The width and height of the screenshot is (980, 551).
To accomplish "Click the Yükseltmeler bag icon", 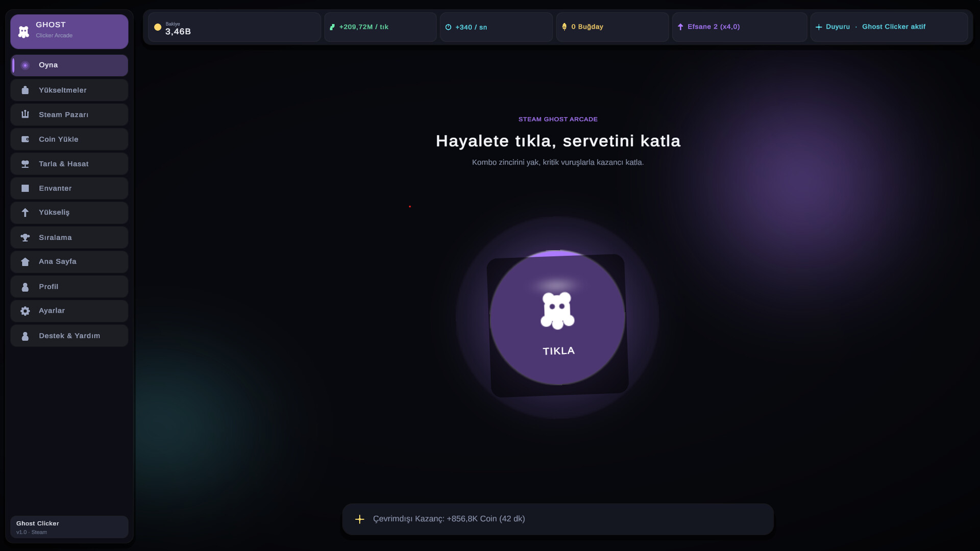I will pyautogui.click(x=25, y=90).
